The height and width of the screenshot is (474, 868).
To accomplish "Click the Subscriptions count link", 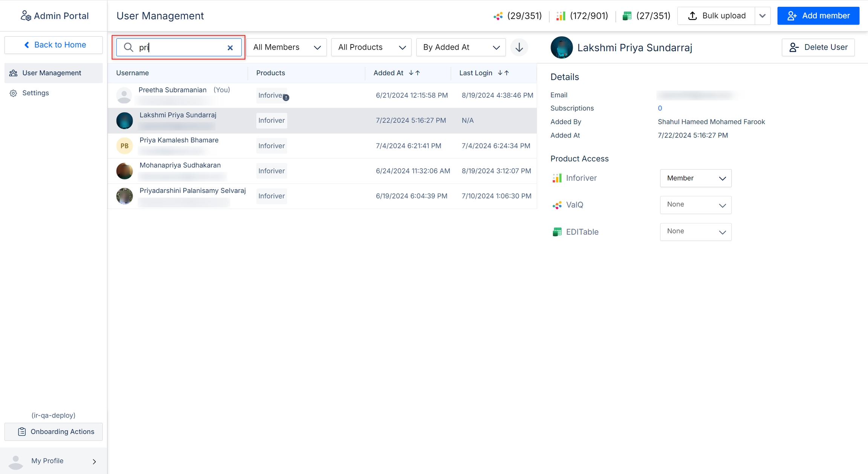I will point(660,108).
